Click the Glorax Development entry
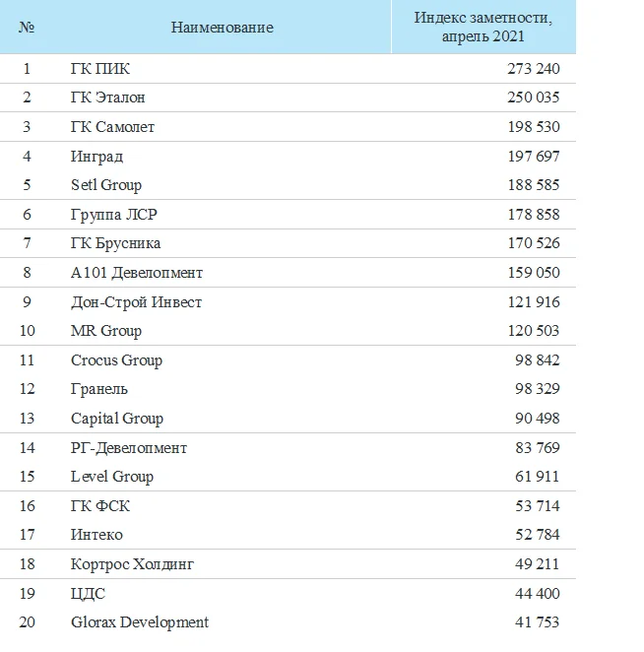This screenshot has width=644, height=652. point(140,622)
